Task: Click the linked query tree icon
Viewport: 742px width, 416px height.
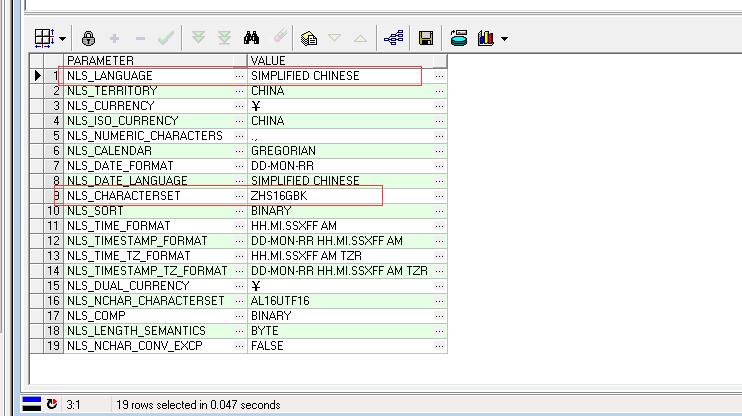Action: click(394, 38)
